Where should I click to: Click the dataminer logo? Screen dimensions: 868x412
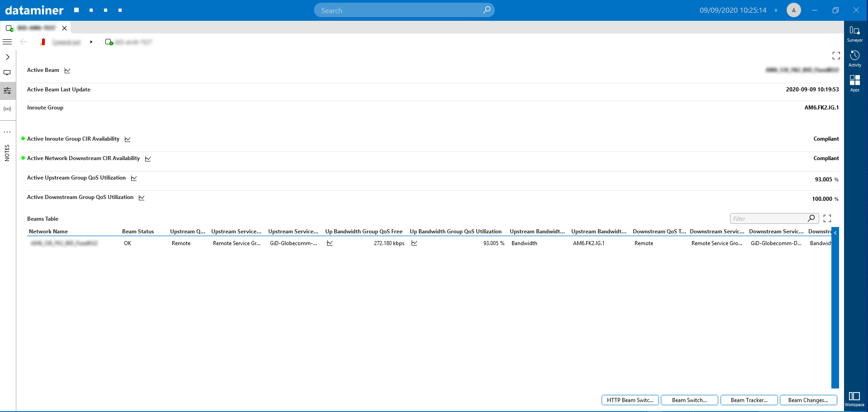34,10
